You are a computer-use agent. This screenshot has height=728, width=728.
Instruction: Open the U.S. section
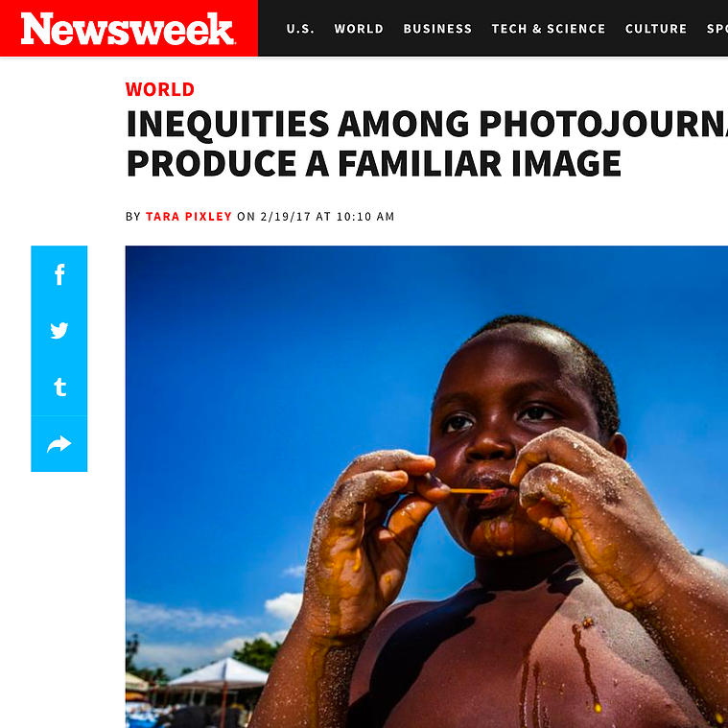tap(300, 29)
